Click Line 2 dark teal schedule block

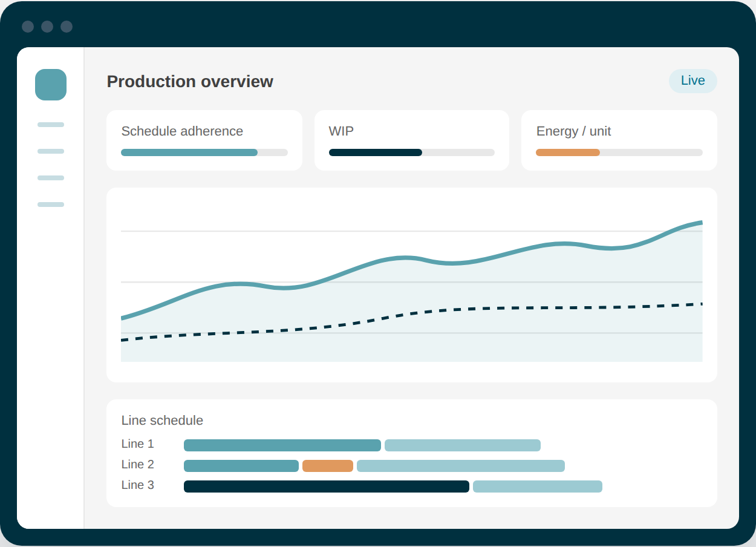coord(241,466)
